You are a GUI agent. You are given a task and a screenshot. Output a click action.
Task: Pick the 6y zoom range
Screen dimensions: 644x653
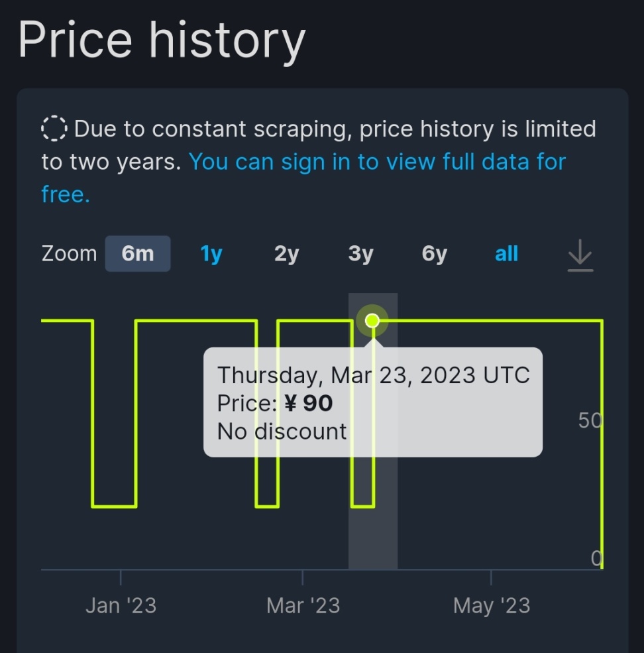(434, 254)
